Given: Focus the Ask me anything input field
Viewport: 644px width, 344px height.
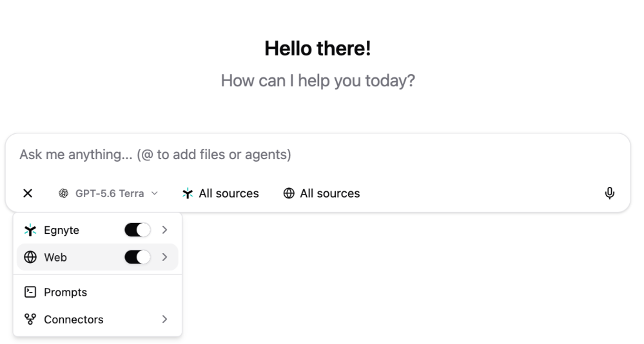Looking at the screenshot, I should [x=317, y=155].
